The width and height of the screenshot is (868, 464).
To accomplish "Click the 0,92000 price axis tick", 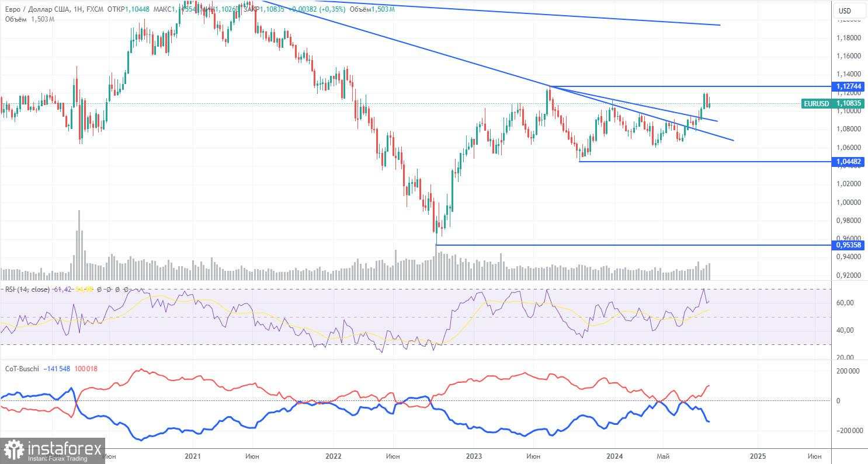I will 849,275.
